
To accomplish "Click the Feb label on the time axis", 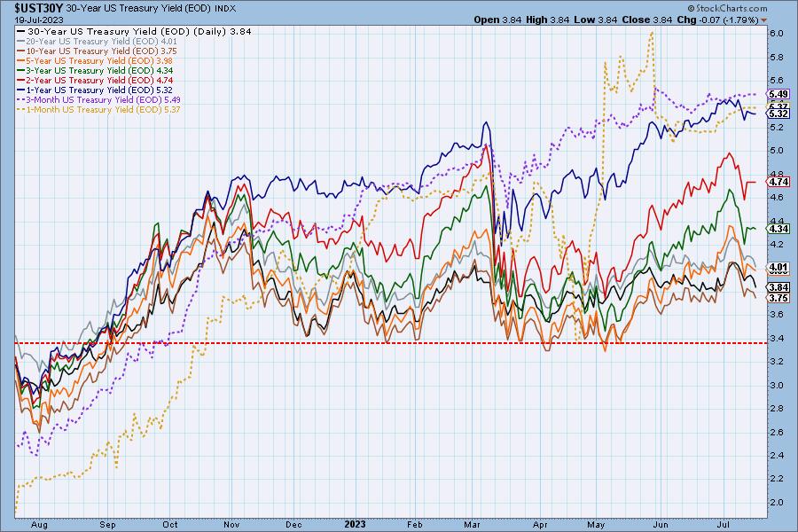I will click(415, 525).
